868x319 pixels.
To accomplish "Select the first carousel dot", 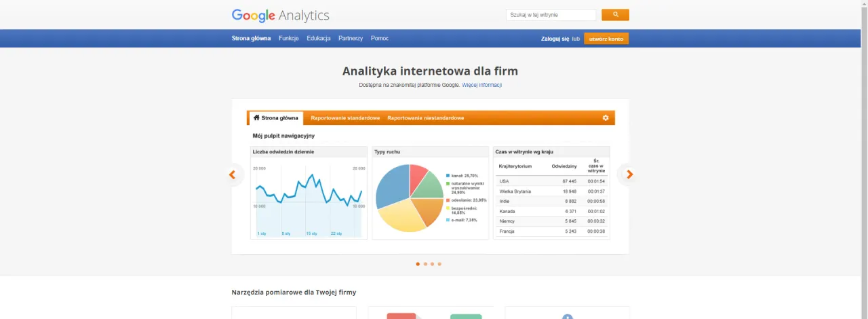I will tap(418, 264).
